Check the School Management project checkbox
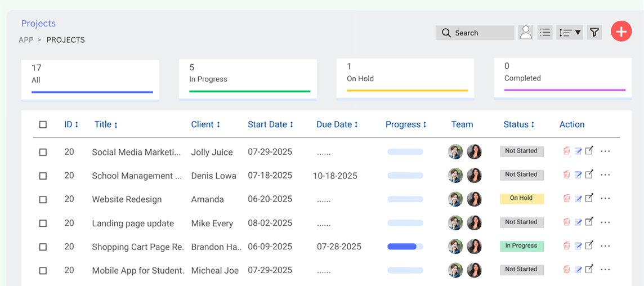Image resolution: width=644 pixels, height=286 pixels. click(x=43, y=176)
